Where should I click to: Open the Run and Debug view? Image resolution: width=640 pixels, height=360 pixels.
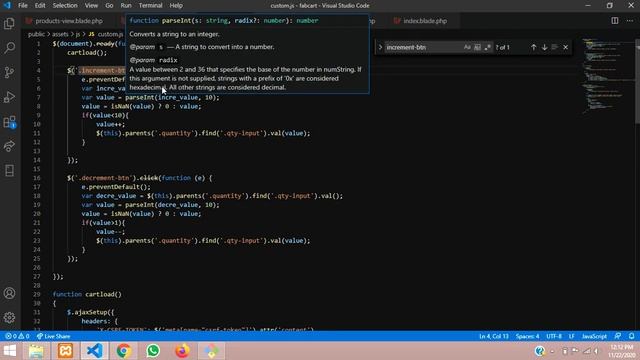pos(9,97)
